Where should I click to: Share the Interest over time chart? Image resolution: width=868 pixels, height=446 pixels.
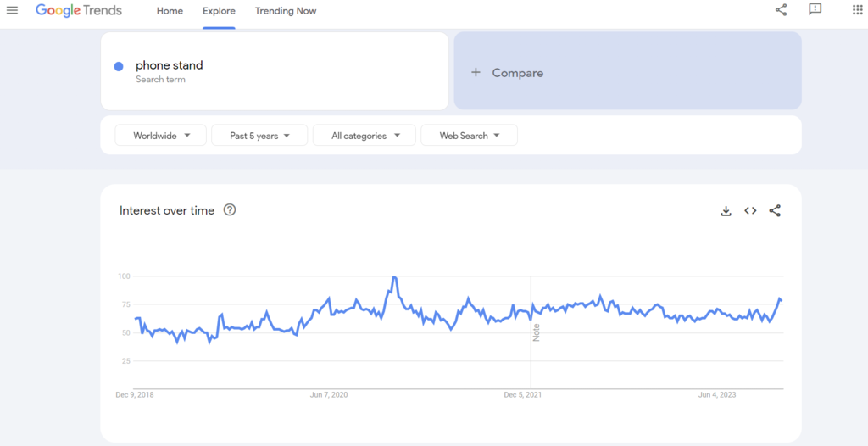click(775, 211)
